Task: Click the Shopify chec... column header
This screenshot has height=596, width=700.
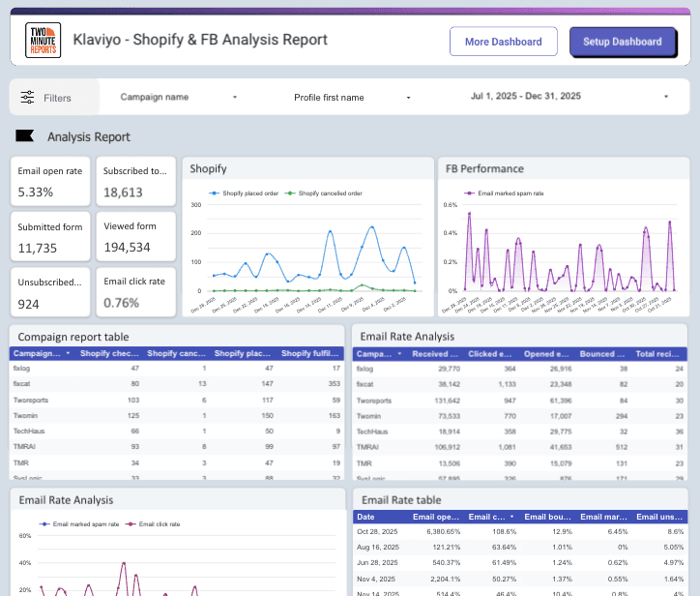Action: tap(109, 353)
